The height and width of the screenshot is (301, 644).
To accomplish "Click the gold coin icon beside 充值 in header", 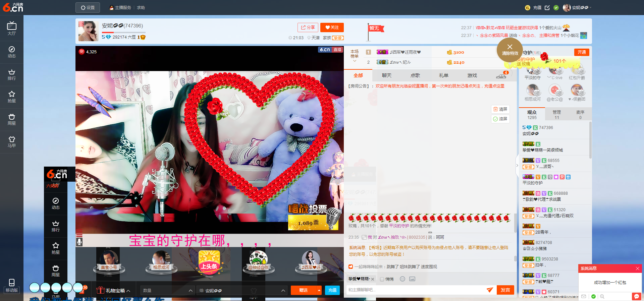I will [x=527, y=7].
